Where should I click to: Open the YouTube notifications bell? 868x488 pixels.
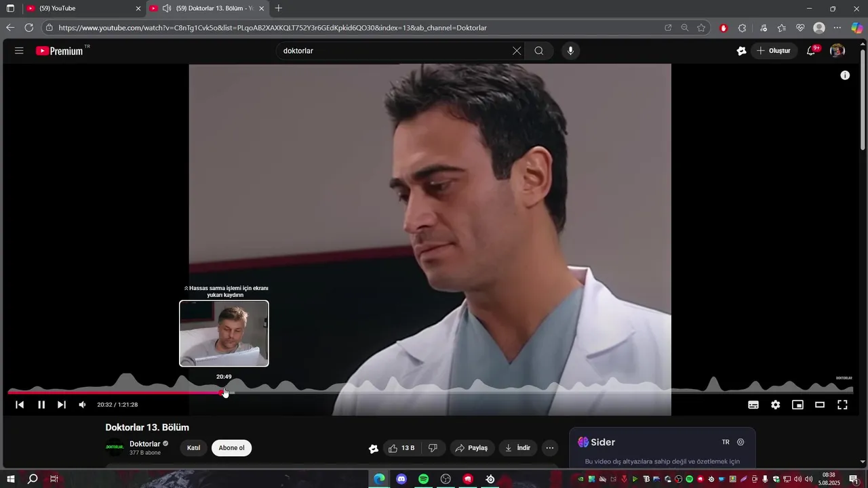tap(812, 51)
